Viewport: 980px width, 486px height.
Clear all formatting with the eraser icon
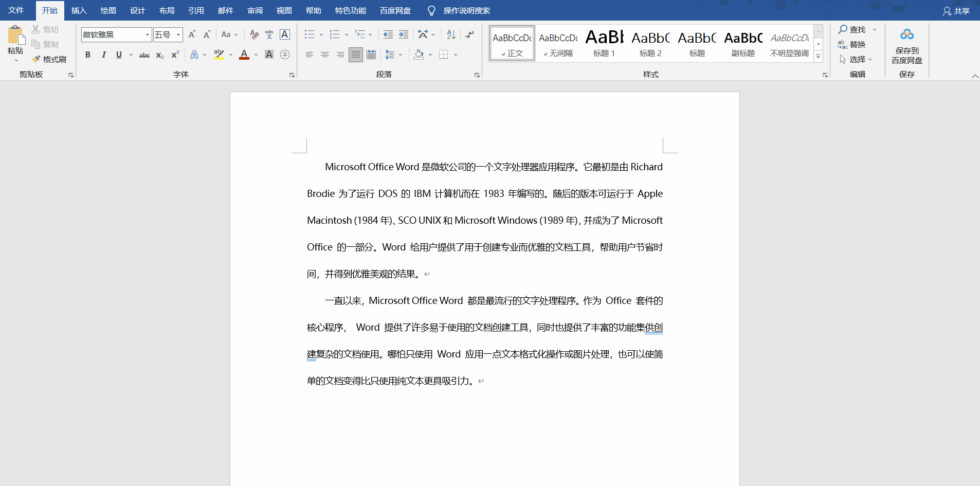254,34
